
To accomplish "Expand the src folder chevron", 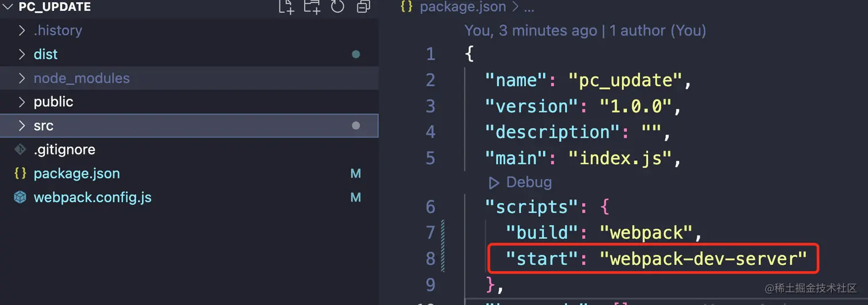I will coord(22,125).
